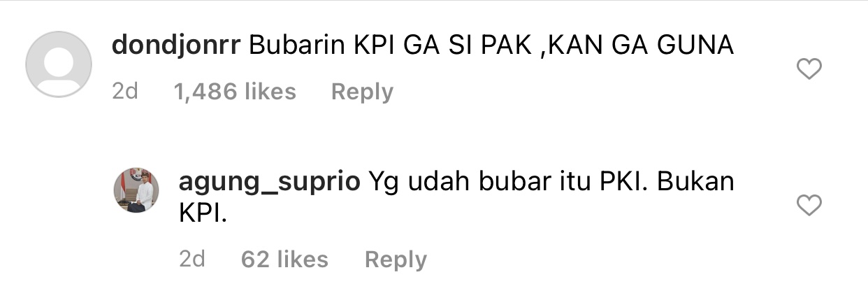The image size is (868, 291).
Task: Open dondjonrr's default gray profile avatar
Action: point(59,64)
